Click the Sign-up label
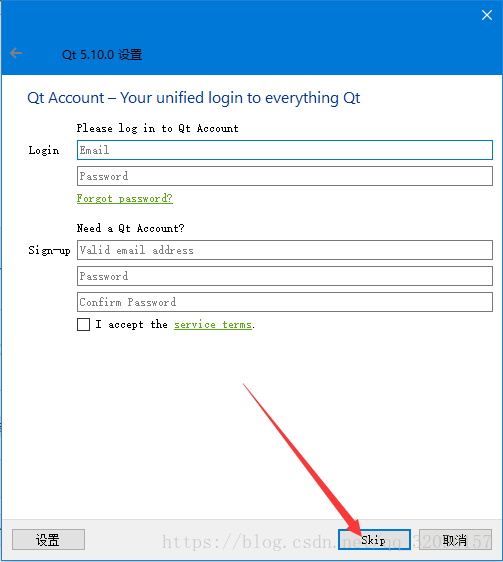The width and height of the screenshot is (503, 562). 49,251
